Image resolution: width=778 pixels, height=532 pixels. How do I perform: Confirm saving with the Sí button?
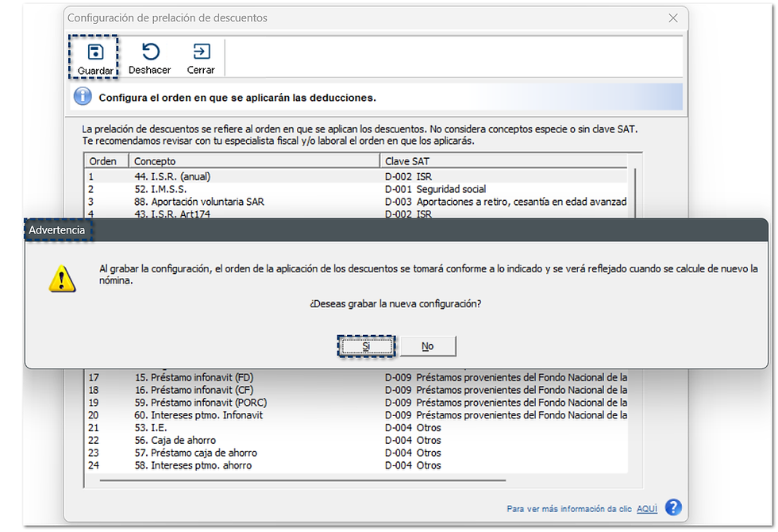tap(366, 346)
